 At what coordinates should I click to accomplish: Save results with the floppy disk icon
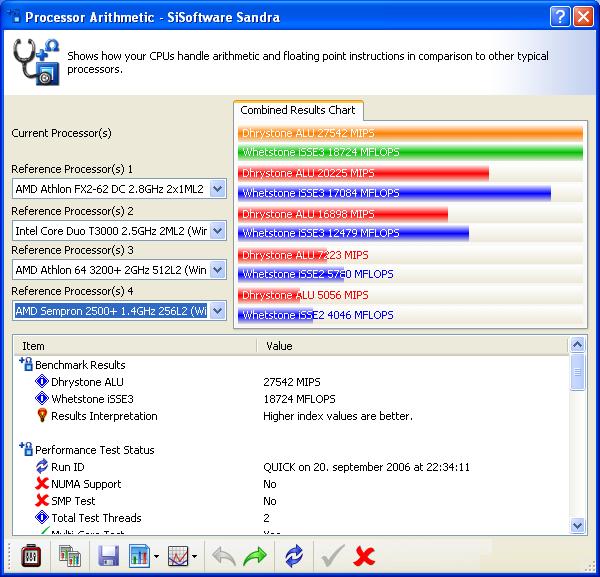point(109,556)
